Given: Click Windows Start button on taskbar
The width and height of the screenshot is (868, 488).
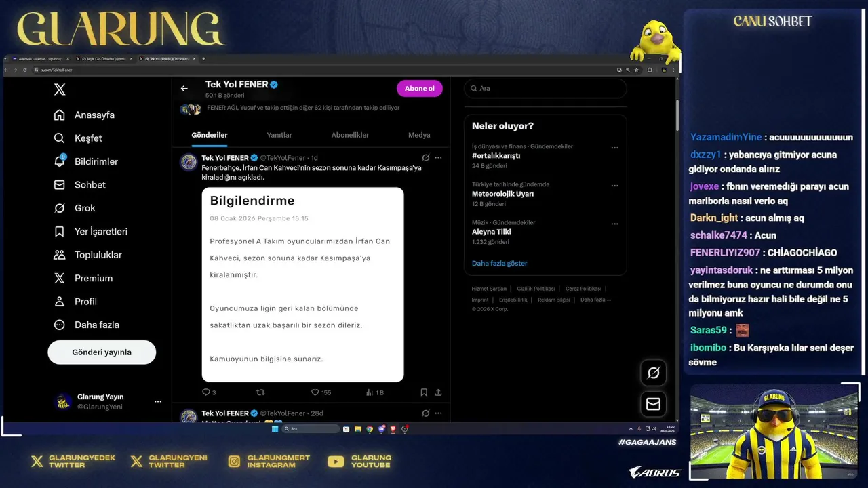Looking at the screenshot, I should pyautogui.click(x=275, y=429).
